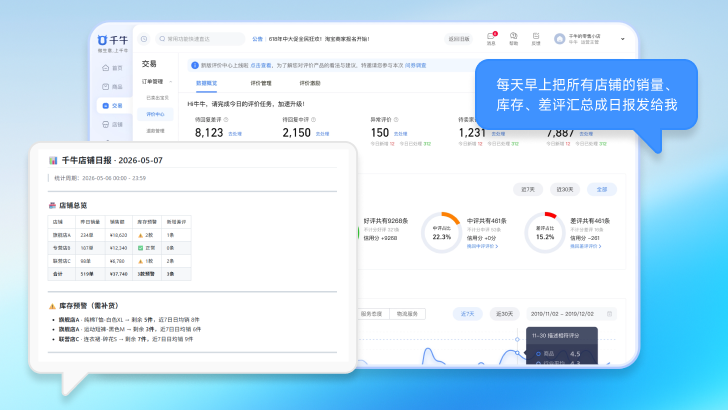The image size is (728, 410).
Task: Select 近30天 filter above the review rings
Action: 565,189
